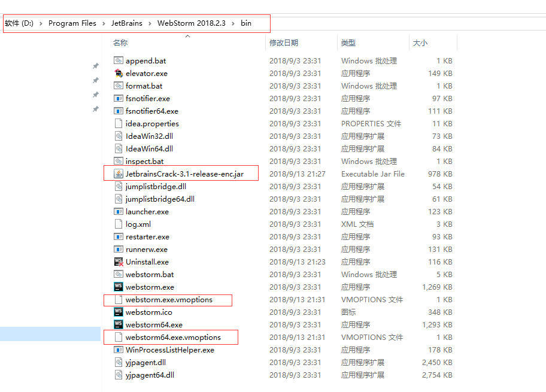This screenshot has height=392, width=546.
Task: Expand the chevron after WebStorm 2018.2.3 in path
Action: (x=233, y=23)
